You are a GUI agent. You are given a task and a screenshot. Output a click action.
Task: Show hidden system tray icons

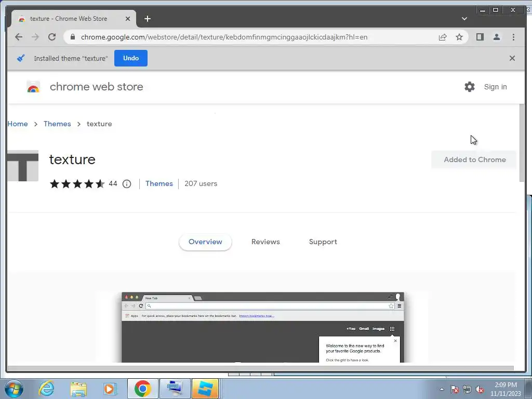pos(442,389)
